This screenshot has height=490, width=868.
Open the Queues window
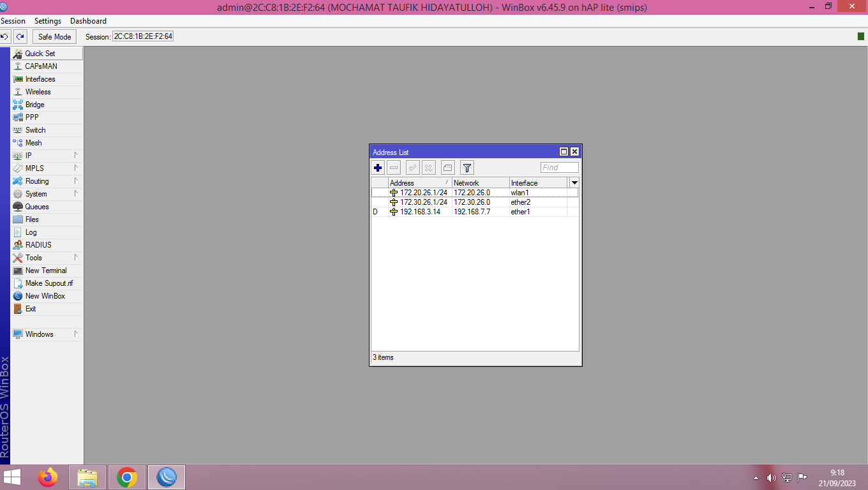point(47,207)
